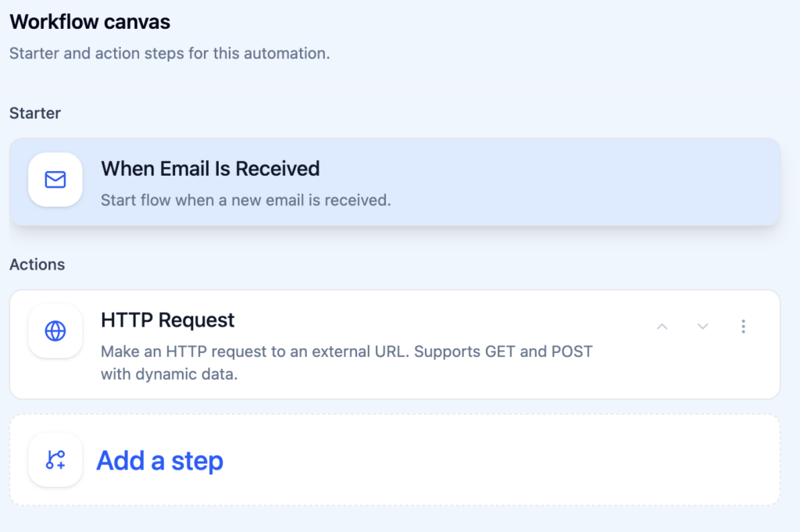Click the 'Start flow when a new email' description
Image resolution: width=800 pixels, height=532 pixels.
(x=245, y=200)
